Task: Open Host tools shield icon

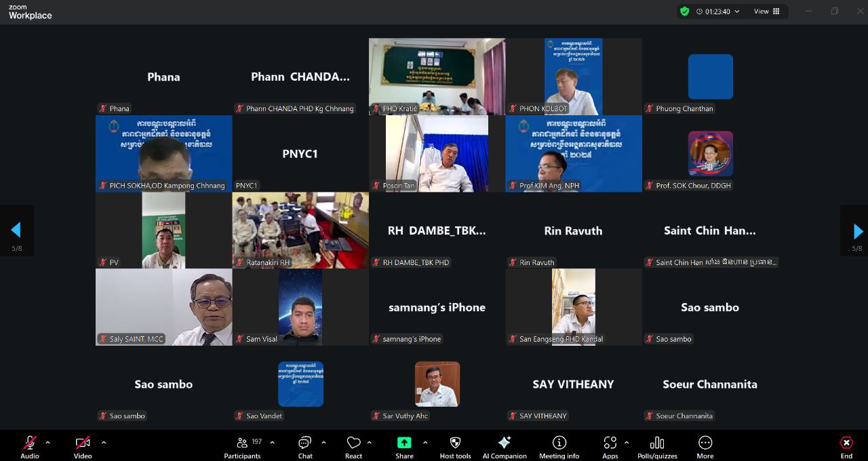Action: click(455, 443)
